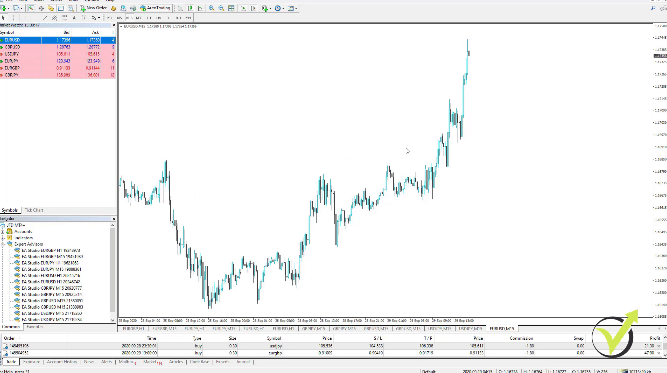
Task: Switch chart to bar chart view
Action: (180, 8)
